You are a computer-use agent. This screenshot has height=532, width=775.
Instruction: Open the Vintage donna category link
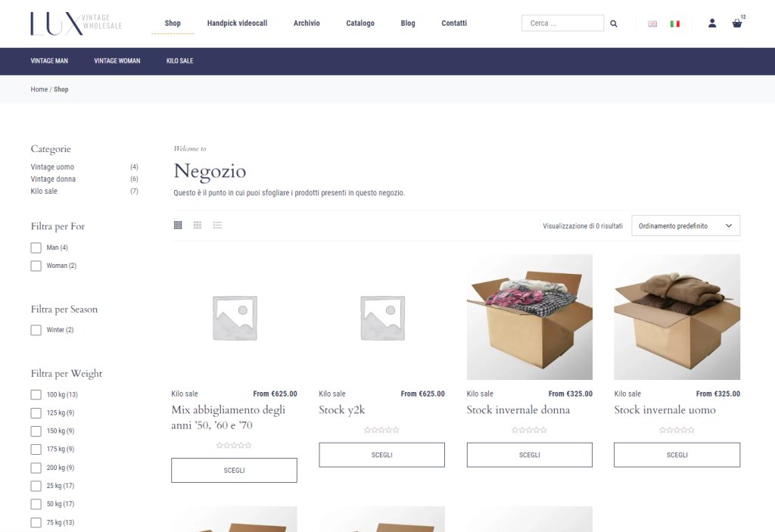pos(53,179)
